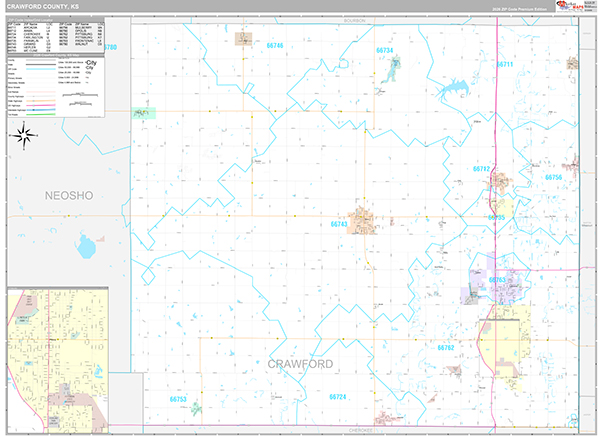Open the Pittsburg inset map
This screenshot has width=600, height=436.
pos(58,360)
